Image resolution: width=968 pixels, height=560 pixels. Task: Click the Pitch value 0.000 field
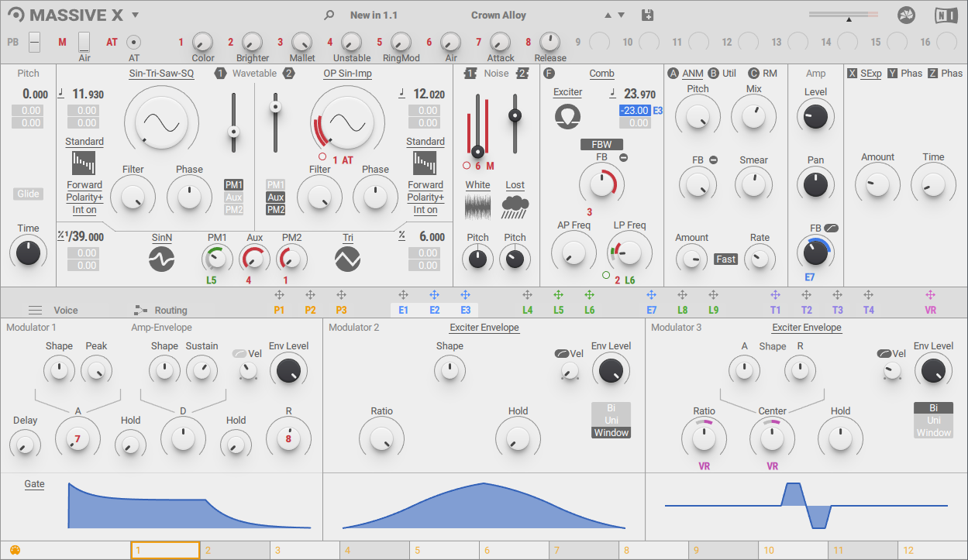click(35, 94)
